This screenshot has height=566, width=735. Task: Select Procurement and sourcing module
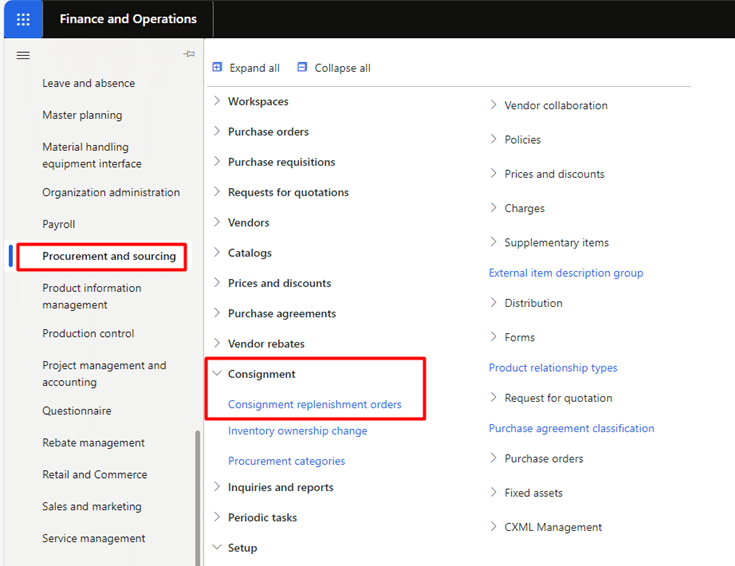[109, 256]
